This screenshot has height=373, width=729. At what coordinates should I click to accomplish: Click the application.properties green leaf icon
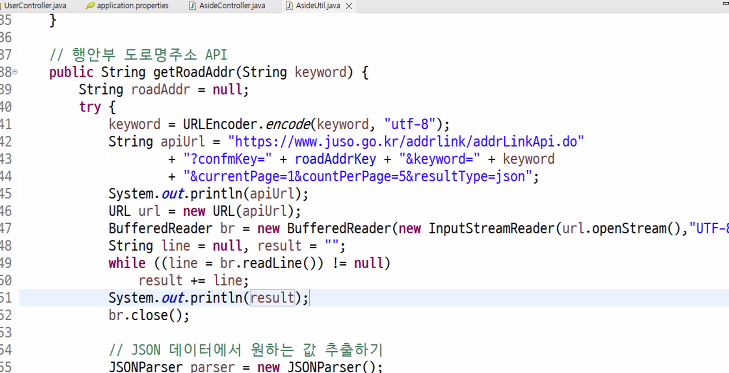point(90,6)
